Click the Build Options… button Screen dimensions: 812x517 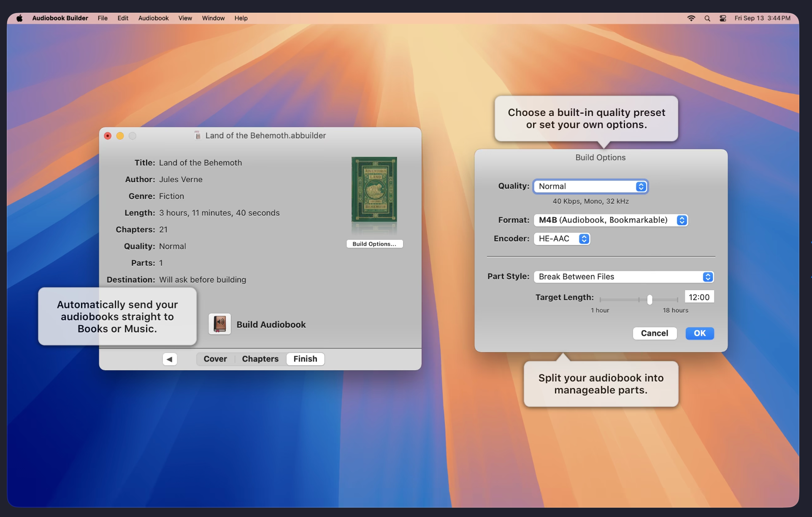point(374,244)
